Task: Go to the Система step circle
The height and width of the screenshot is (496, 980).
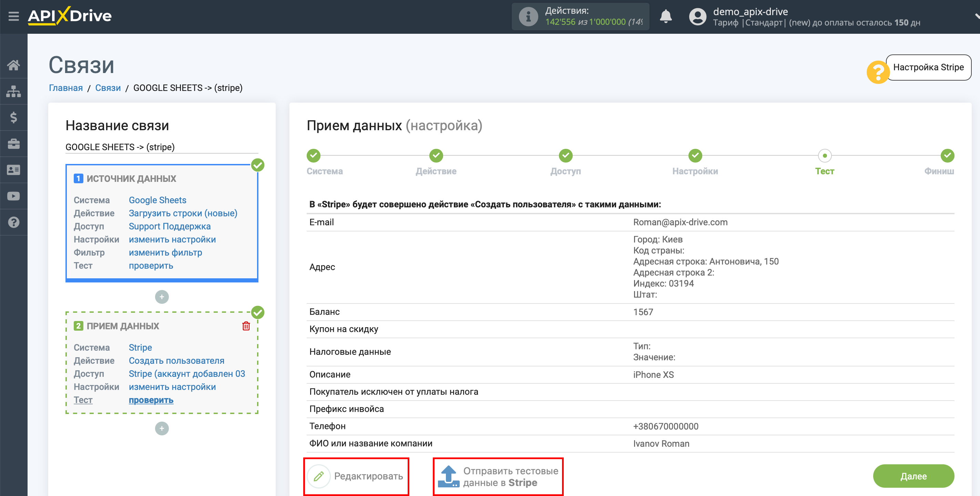Action: [314, 156]
